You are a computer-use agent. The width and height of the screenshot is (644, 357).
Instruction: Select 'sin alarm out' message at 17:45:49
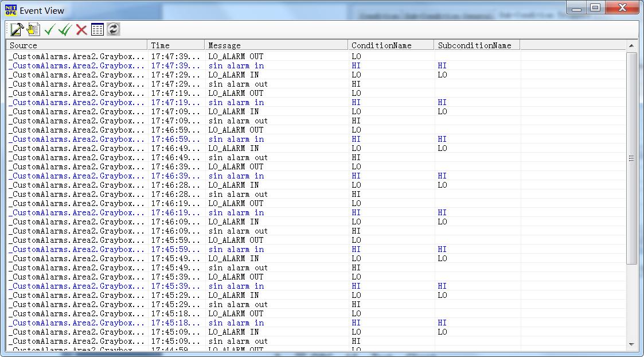238,267
